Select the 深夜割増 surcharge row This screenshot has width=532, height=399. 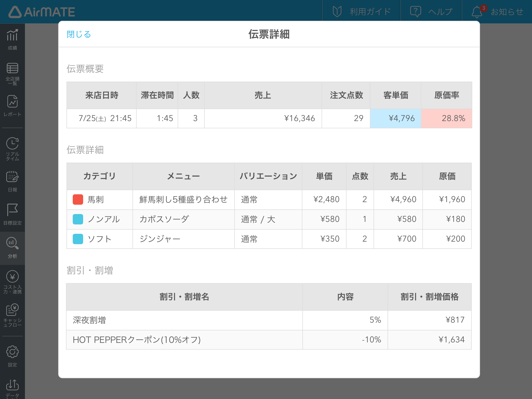click(x=269, y=320)
